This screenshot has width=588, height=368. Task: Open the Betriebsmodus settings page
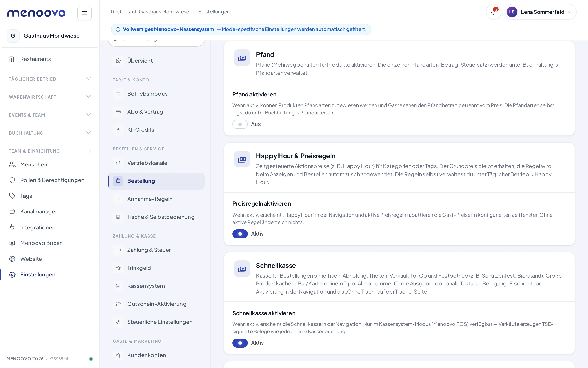(156, 94)
